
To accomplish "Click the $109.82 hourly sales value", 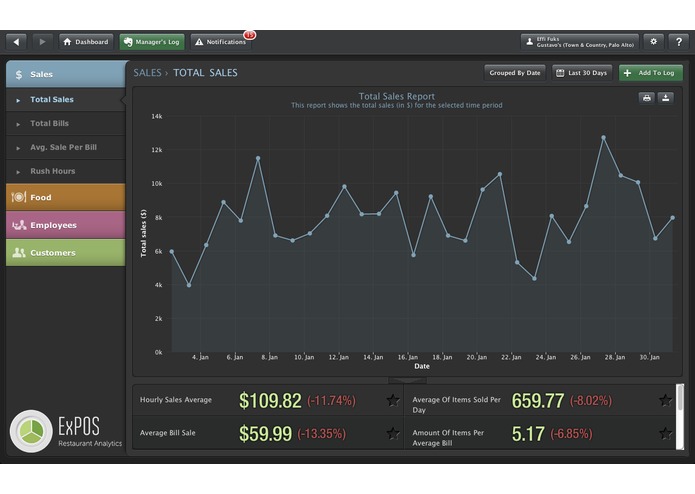I will tap(270, 401).
